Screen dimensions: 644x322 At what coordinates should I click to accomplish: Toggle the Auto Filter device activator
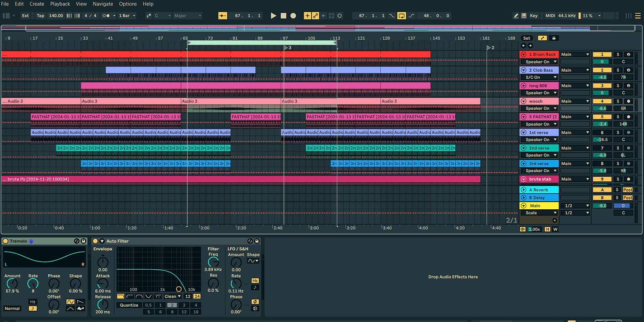click(95, 241)
